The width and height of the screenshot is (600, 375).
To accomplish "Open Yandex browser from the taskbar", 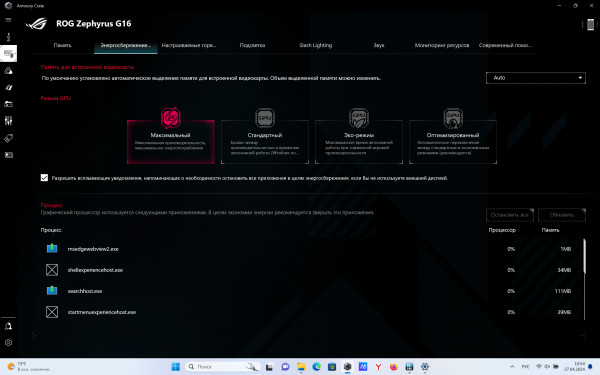I will pos(378,367).
